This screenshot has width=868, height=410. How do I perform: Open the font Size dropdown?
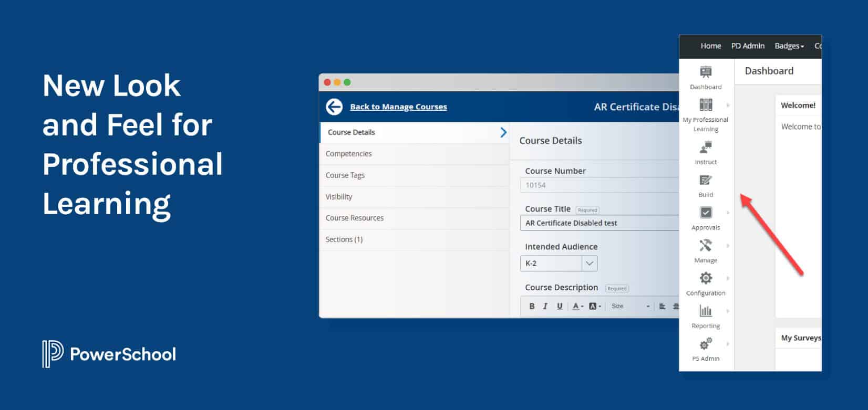630,306
